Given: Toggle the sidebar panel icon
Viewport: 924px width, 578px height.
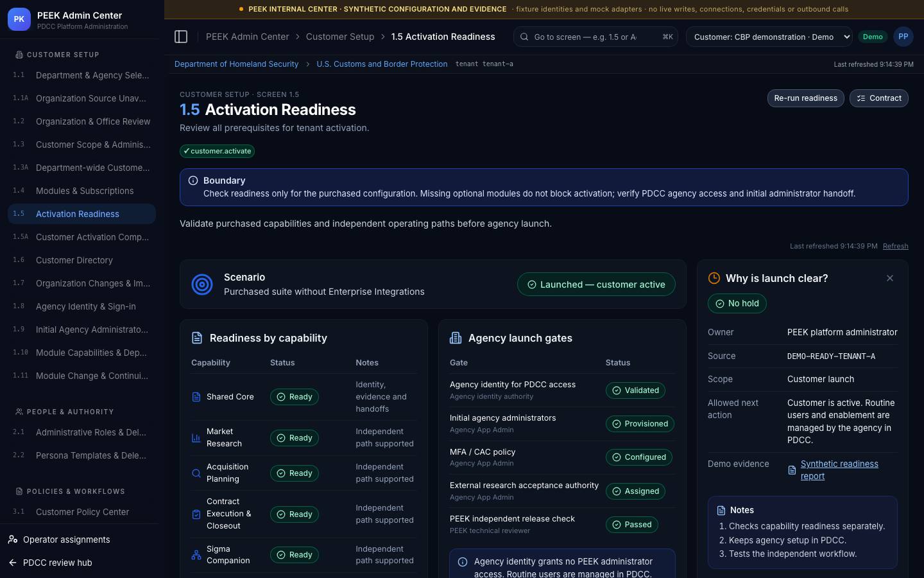Looking at the screenshot, I should (181, 37).
